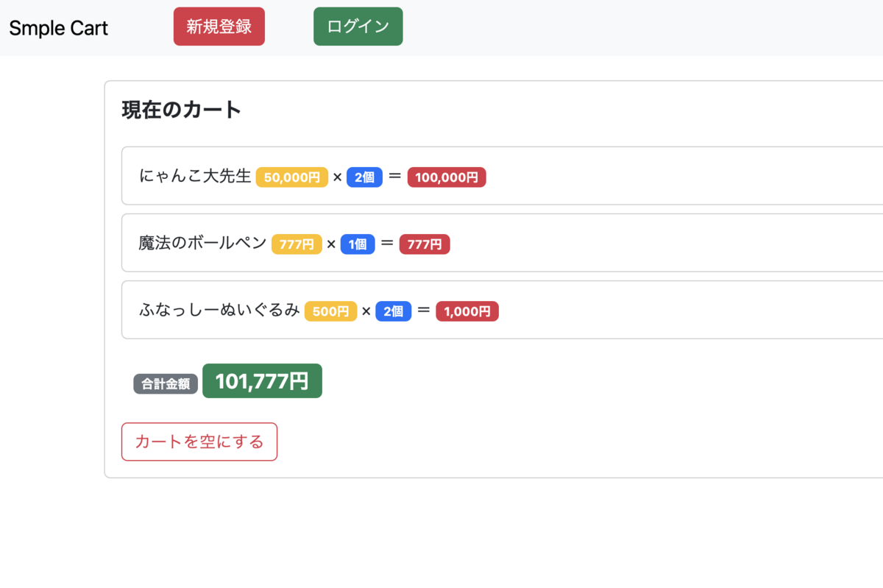Click the × symbol beside にゃんこ大先生 price
Image resolution: width=883 pixels, height=588 pixels.
[x=339, y=177]
